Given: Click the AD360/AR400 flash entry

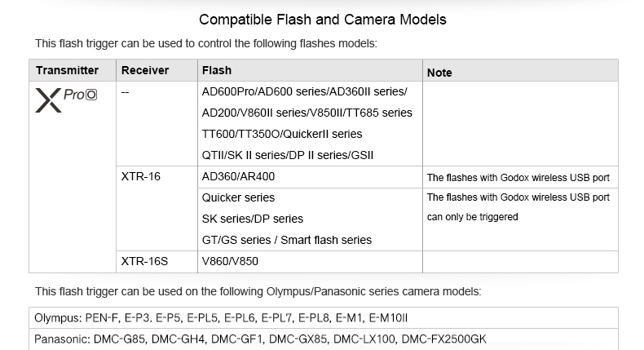Looking at the screenshot, I should pos(238,176).
